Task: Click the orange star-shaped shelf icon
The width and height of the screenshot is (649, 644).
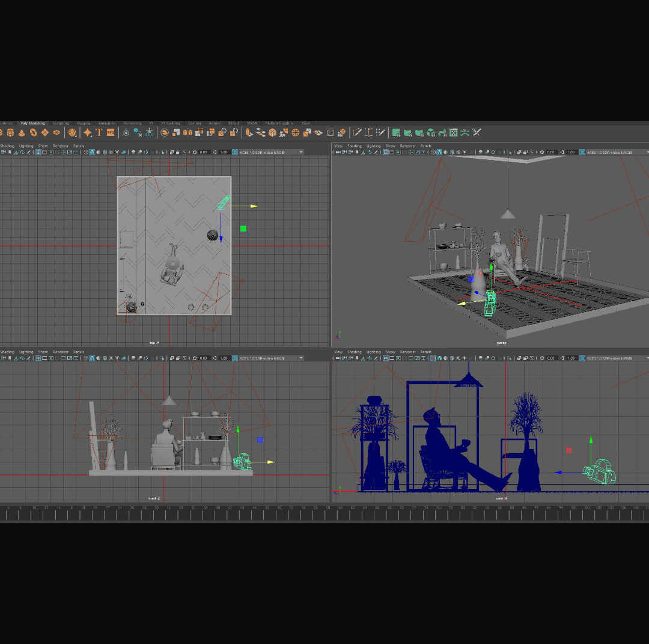Action: point(87,133)
